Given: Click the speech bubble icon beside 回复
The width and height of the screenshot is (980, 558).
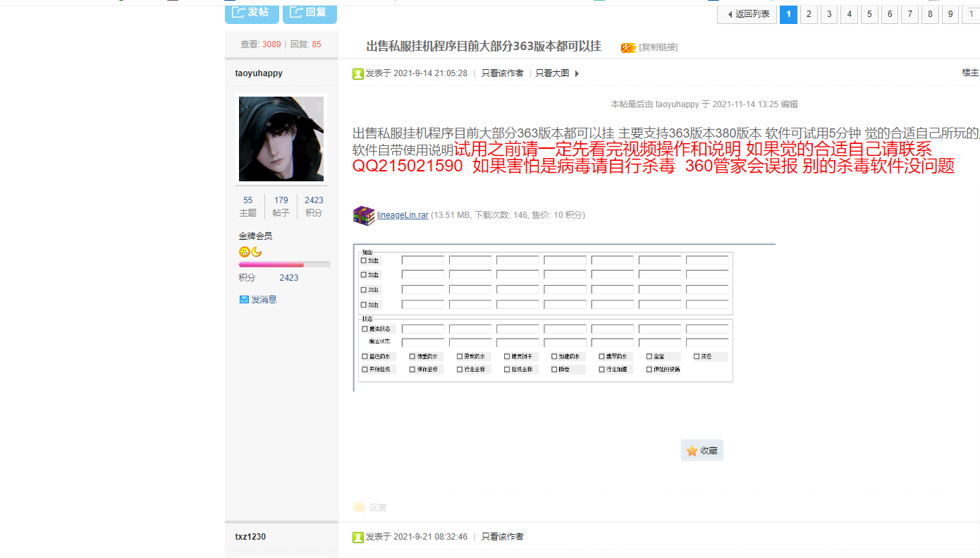Looking at the screenshot, I should pyautogui.click(x=359, y=508).
